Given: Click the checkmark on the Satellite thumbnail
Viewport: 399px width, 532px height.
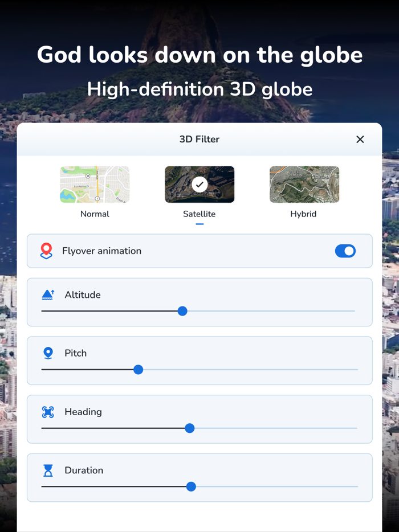Looking at the screenshot, I should pyautogui.click(x=199, y=185).
